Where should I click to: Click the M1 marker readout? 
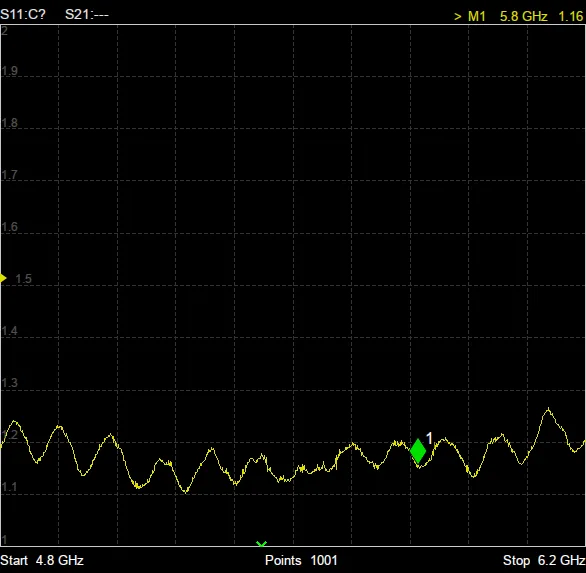[477, 16]
